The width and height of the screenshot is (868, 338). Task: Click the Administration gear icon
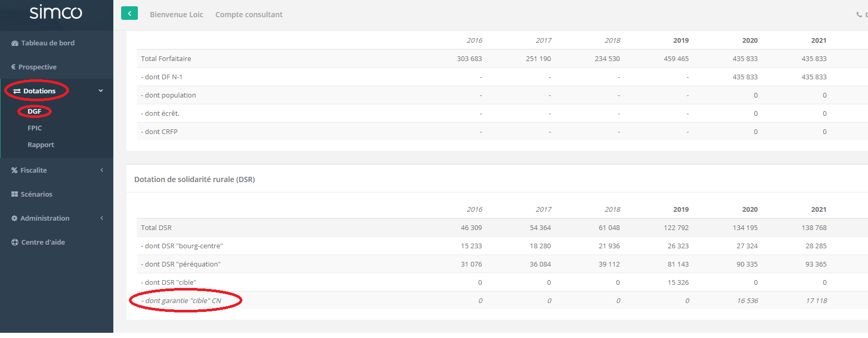click(14, 219)
